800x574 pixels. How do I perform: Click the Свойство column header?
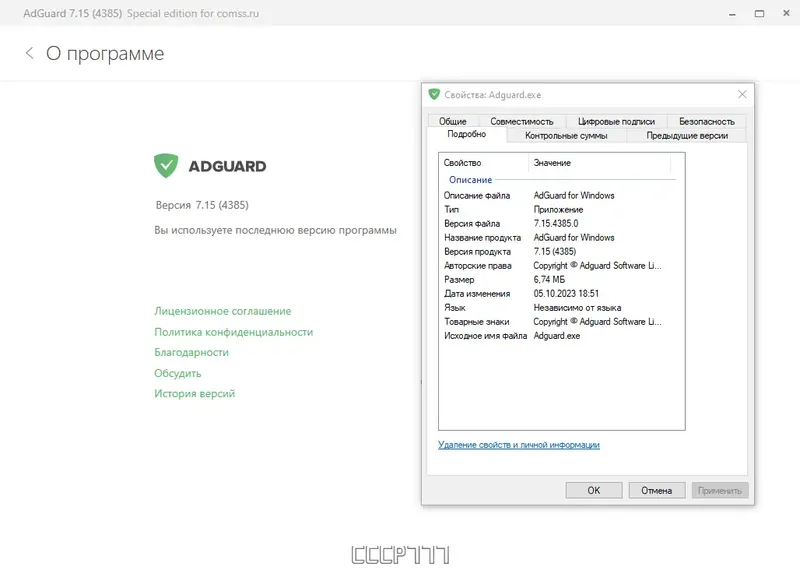tap(483, 163)
